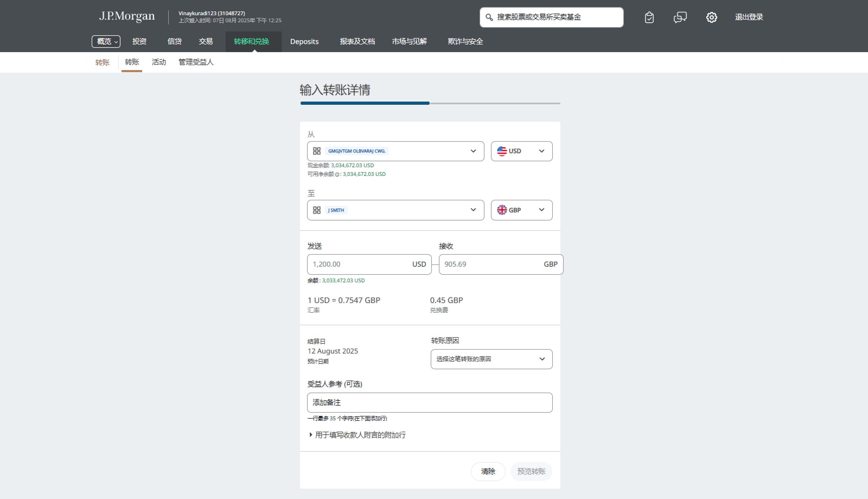Click the transfer step progress bar
The height and width of the screenshot is (499, 868).
coord(430,103)
